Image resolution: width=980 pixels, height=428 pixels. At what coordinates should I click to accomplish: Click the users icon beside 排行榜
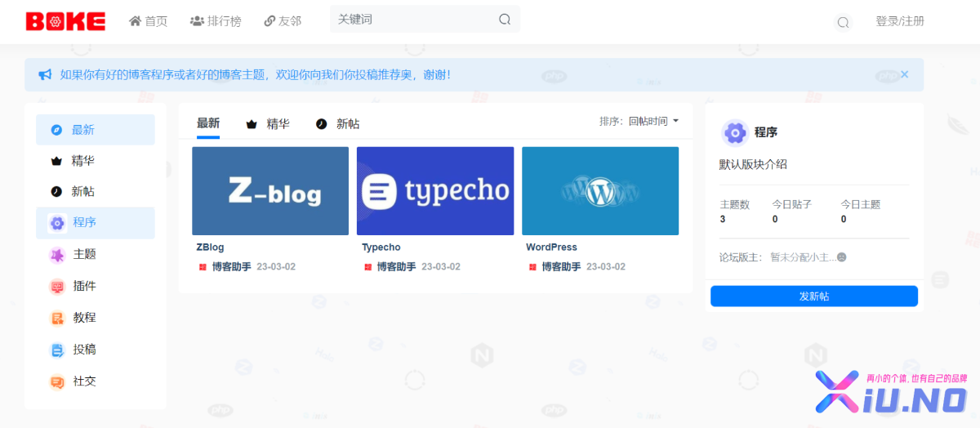(x=197, y=21)
